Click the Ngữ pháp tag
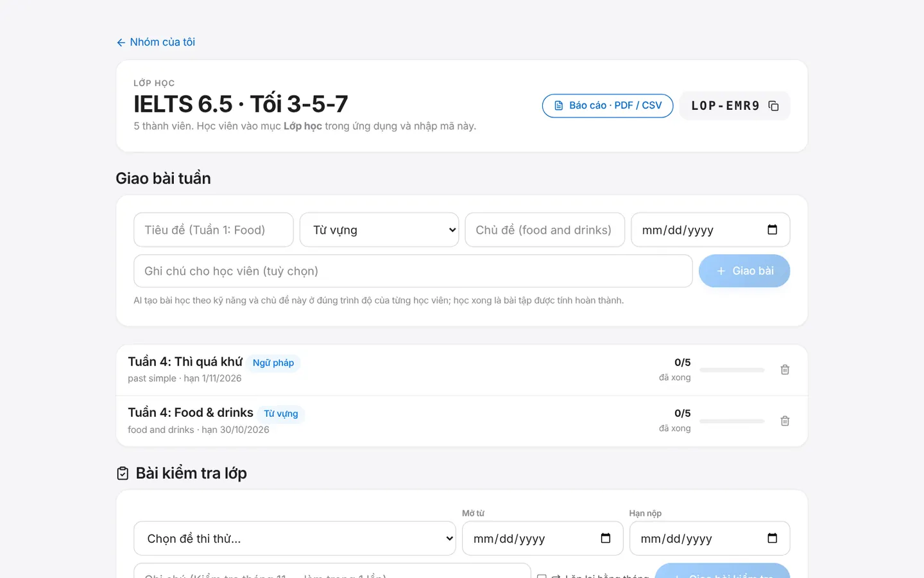This screenshot has height=578, width=924. point(273,363)
